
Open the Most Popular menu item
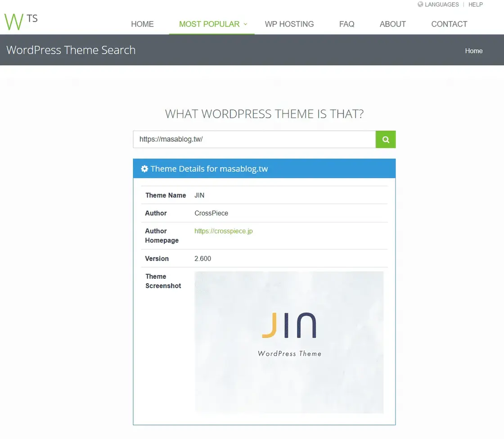[x=209, y=24]
